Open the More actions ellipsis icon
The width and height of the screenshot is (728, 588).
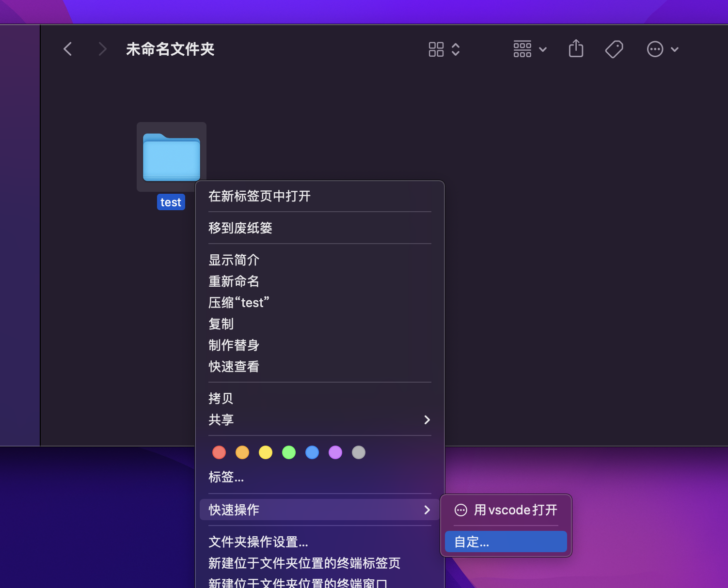(655, 49)
